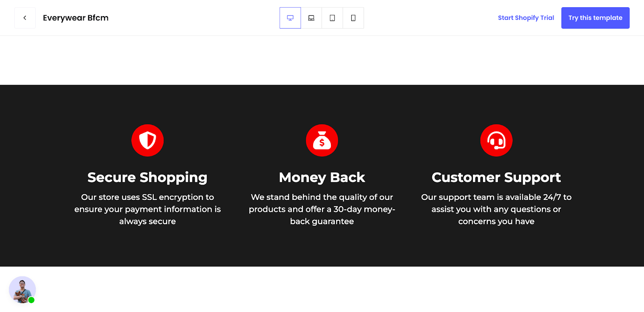The width and height of the screenshot is (644, 312).
Task: Click the red headset support icon
Action: point(496,140)
